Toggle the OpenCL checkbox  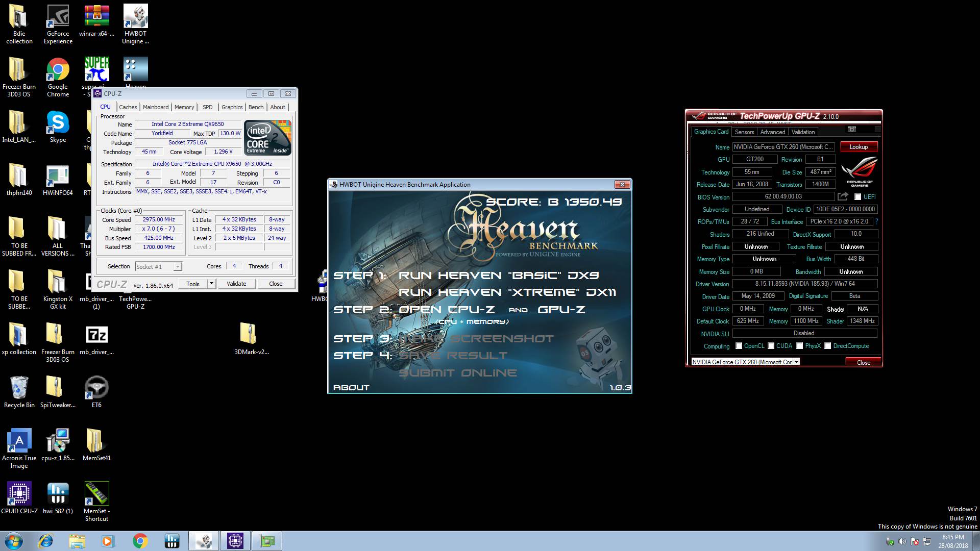(x=739, y=346)
